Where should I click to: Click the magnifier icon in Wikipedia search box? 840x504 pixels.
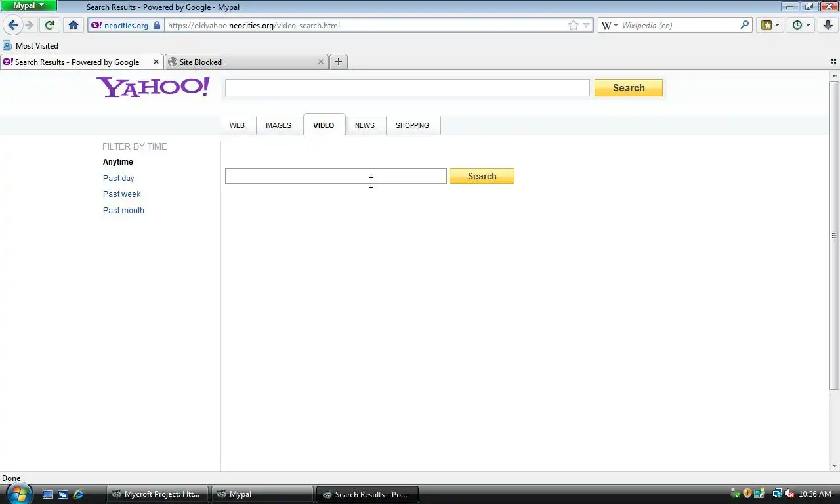coord(744,25)
